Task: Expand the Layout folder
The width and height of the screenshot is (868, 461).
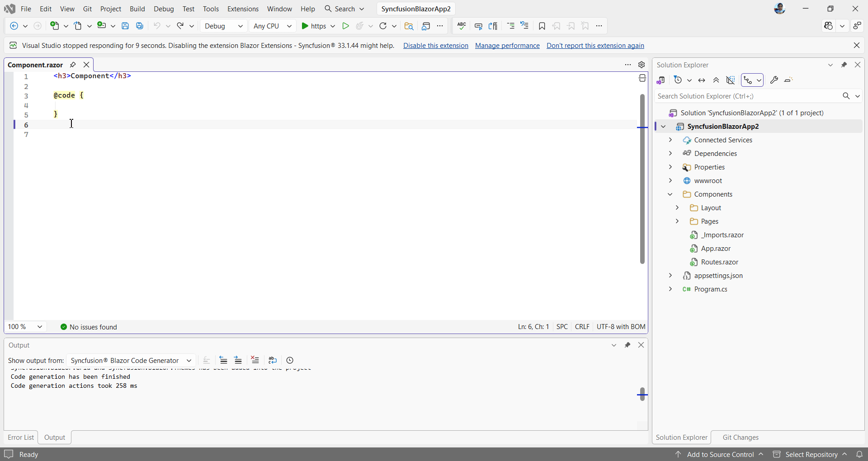Action: [x=677, y=208]
